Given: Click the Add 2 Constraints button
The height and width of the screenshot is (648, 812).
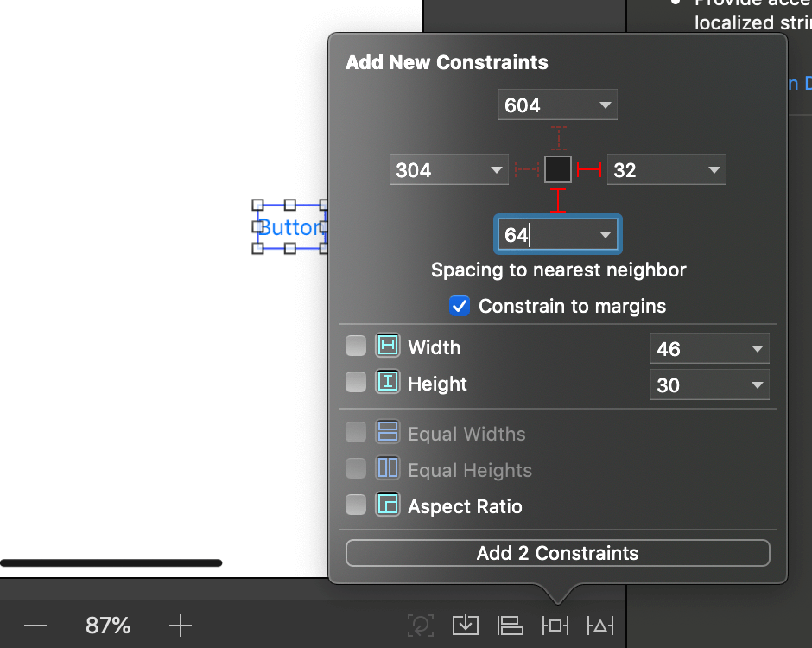Looking at the screenshot, I should (x=557, y=553).
